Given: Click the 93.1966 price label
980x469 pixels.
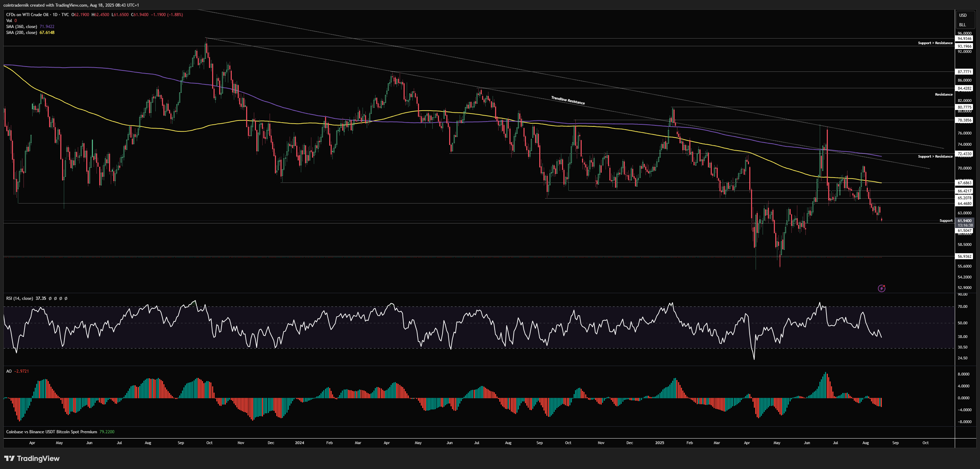Looking at the screenshot, I should pos(965,46).
